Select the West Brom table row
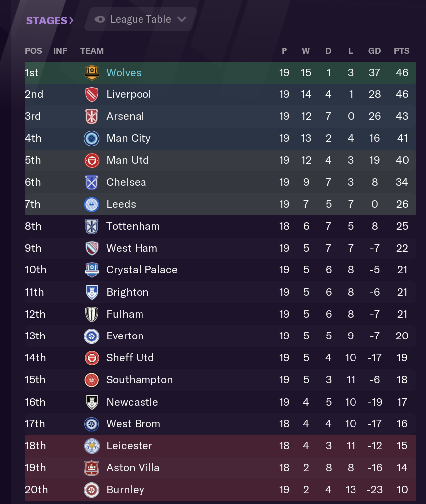426x504 pixels. (220, 423)
